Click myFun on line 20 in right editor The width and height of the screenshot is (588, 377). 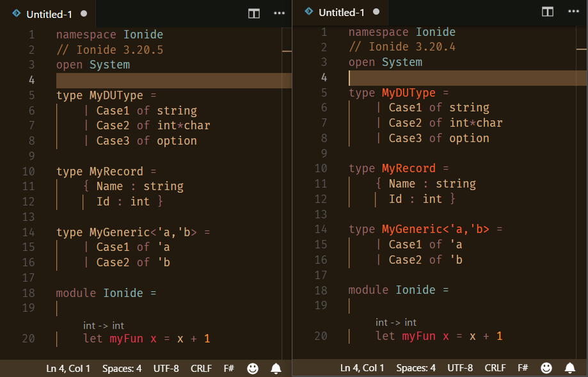[419, 336]
